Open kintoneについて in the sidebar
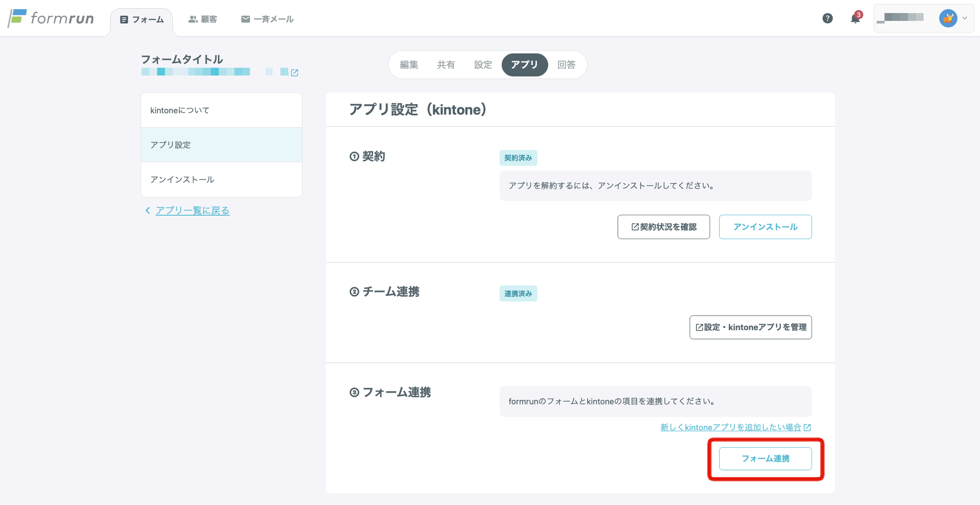This screenshot has width=980, height=505. click(222, 110)
